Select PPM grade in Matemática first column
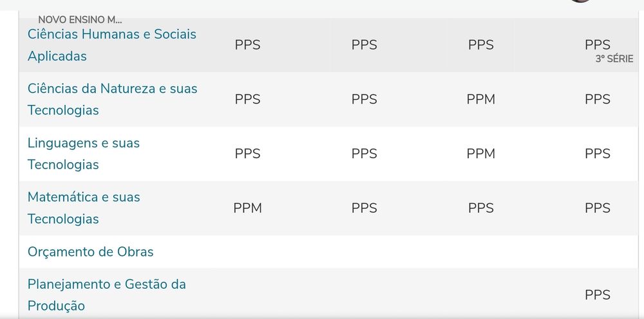The image size is (644, 319). tap(247, 208)
